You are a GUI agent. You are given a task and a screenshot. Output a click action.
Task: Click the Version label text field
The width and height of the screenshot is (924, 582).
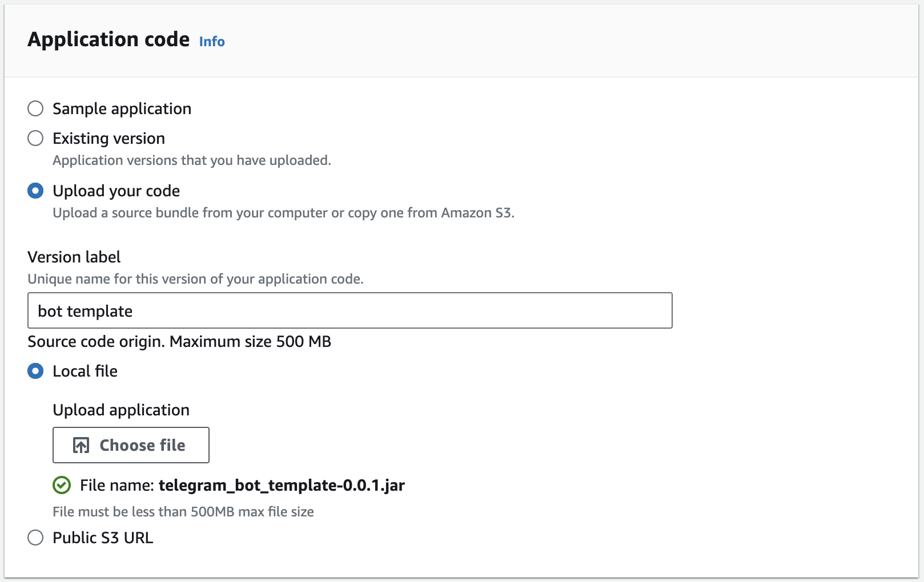[349, 310]
